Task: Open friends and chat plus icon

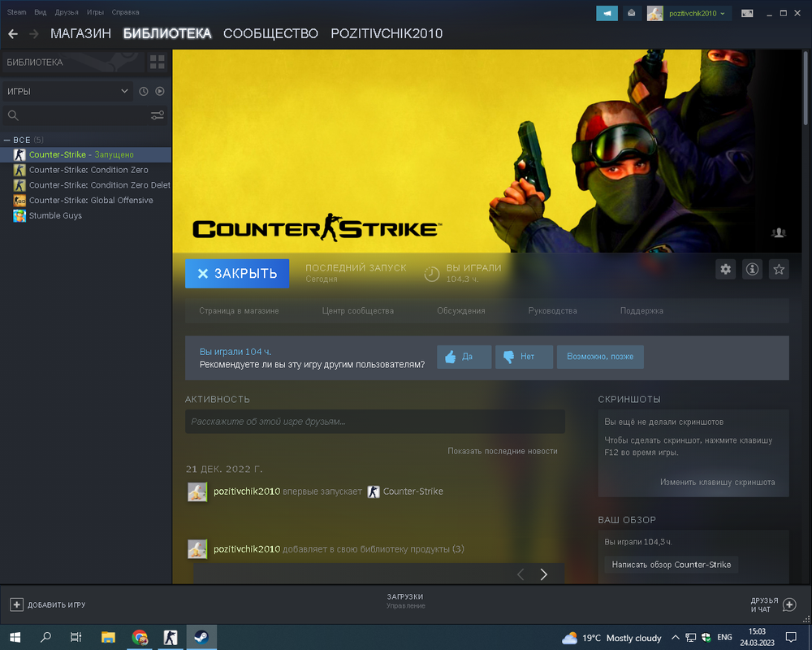Action: [789, 604]
